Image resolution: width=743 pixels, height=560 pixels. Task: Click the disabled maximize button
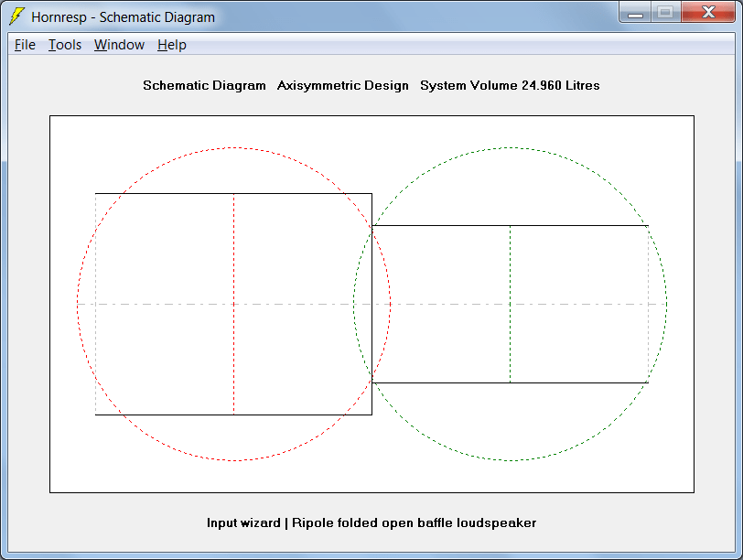tap(666, 12)
